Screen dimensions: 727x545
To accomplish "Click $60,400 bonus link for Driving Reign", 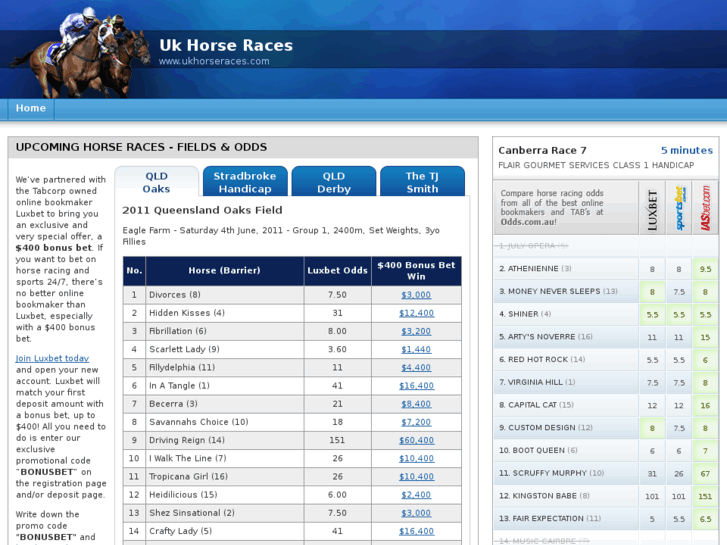I will (416, 440).
